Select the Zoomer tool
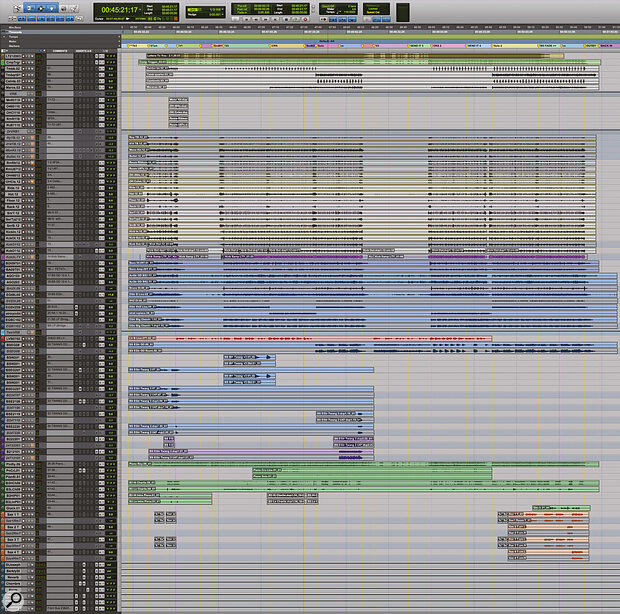The height and width of the screenshot is (614, 620). [17, 8]
